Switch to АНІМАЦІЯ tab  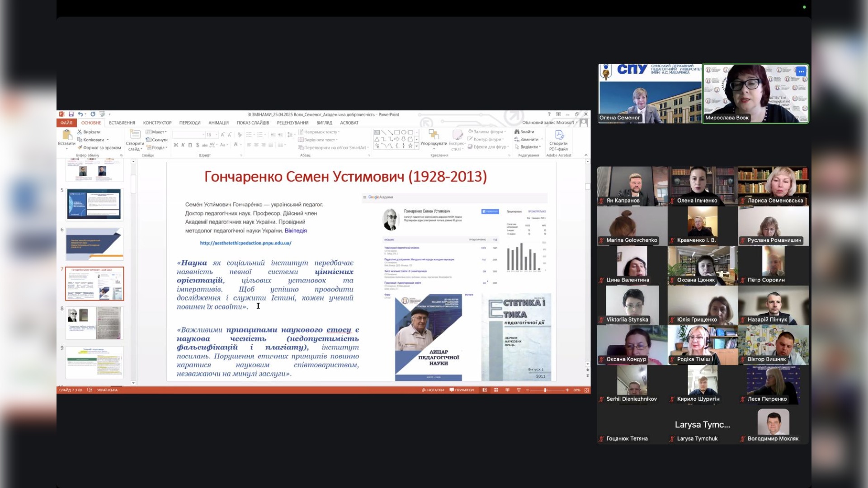click(x=218, y=123)
